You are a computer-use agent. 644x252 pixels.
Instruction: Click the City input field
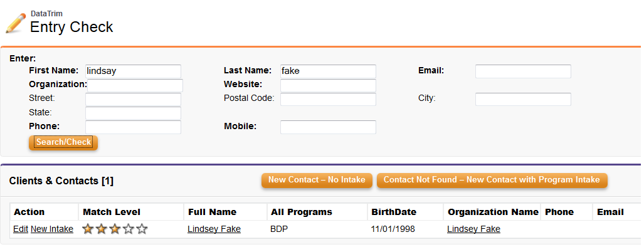pyautogui.click(x=523, y=99)
